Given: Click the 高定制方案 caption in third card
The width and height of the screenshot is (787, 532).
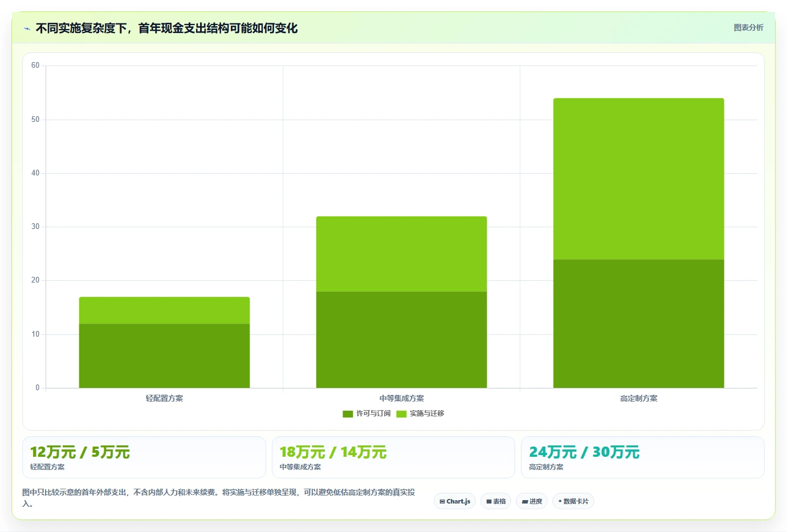Looking at the screenshot, I should pos(546,466).
